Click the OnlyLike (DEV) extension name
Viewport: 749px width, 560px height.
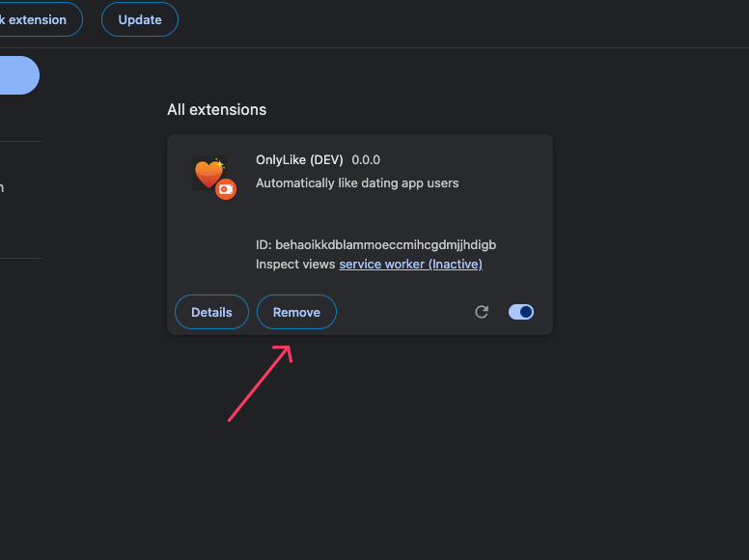299,159
